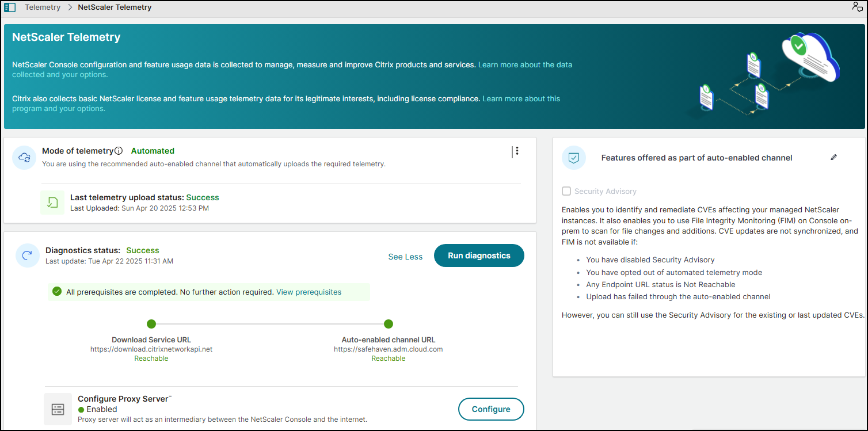Image resolution: width=868 pixels, height=431 pixels.
Task: Select NetScaler Telemetry breadcrumb item
Action: [x=115, y=7]
